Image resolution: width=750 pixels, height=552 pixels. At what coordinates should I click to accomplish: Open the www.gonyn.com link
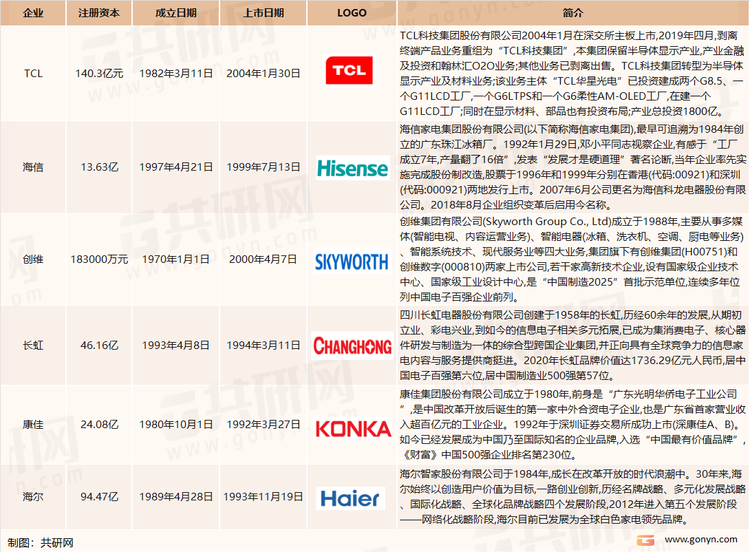[x=701, y=539]
